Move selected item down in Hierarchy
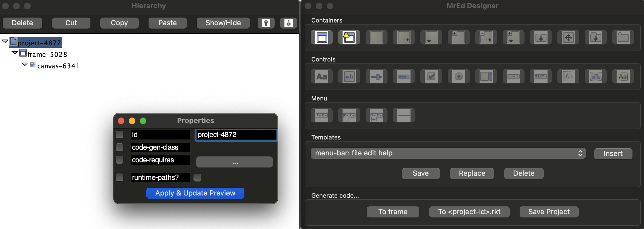Image resolution: width=644 pixels, height=229 pixels. click(x=288, y=23)
